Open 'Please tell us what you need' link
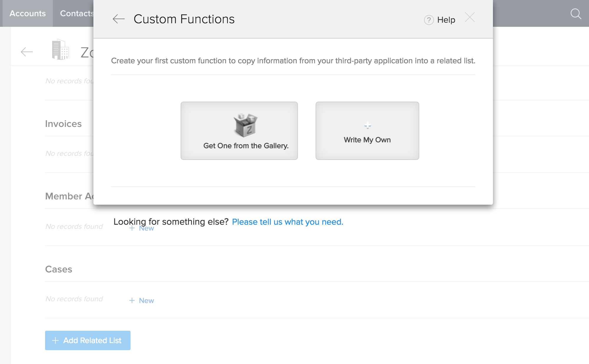The height and width of the screenshot is (364, 589). (288, 222)
